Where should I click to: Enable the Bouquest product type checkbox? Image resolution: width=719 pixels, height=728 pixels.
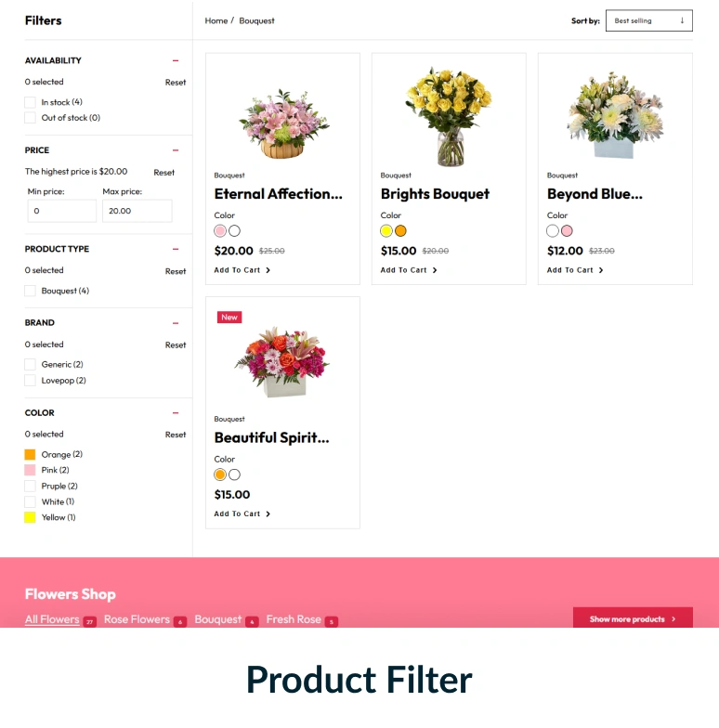[30, 291]
